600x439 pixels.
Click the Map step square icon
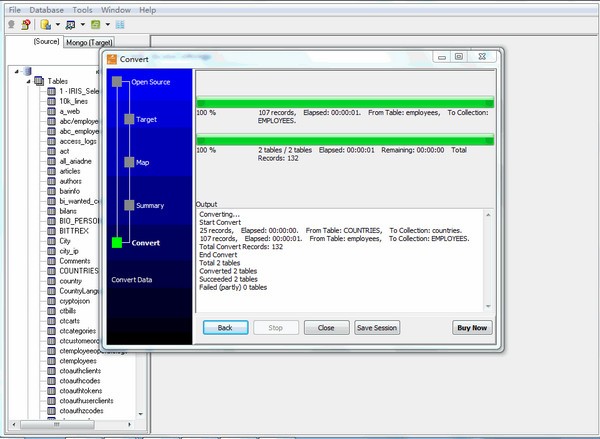(129, 161)
